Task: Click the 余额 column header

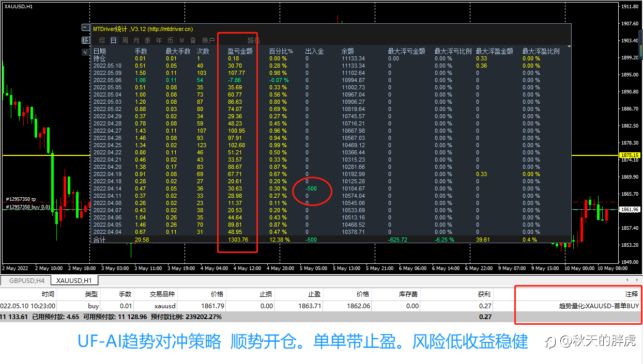Action: click(348, 52)
